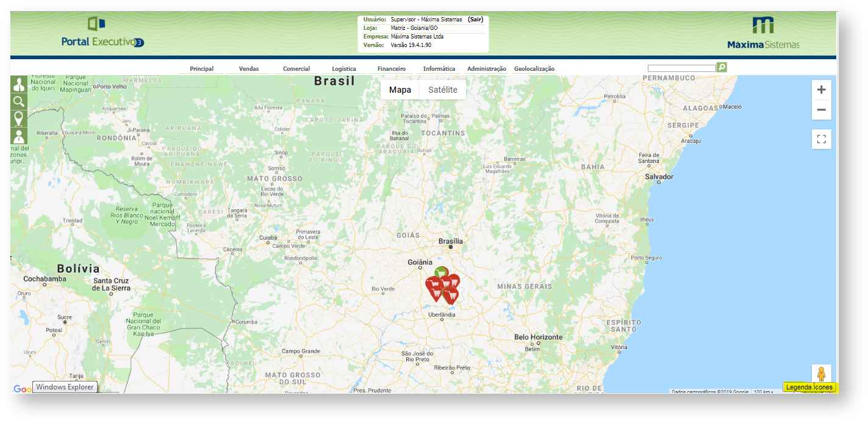Click the Salvador city label
This screenshot has width=868, height=423.
(x=659, y=176)
